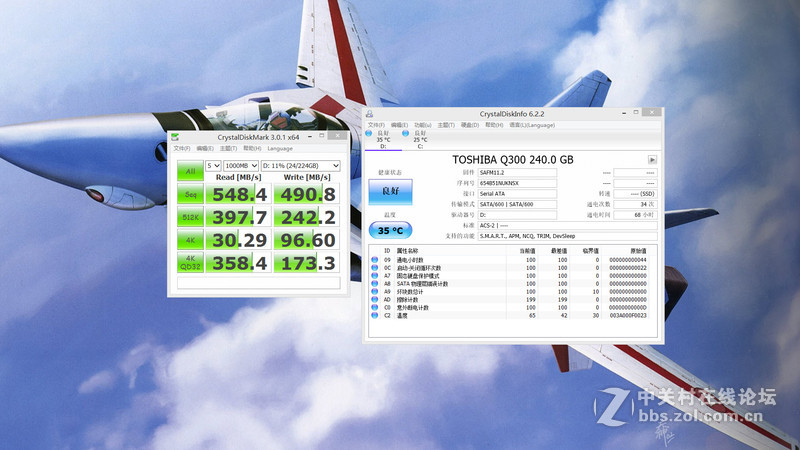
Task: Click the CrystalDiskInfo title bar app icon
Action: [369, 114]
